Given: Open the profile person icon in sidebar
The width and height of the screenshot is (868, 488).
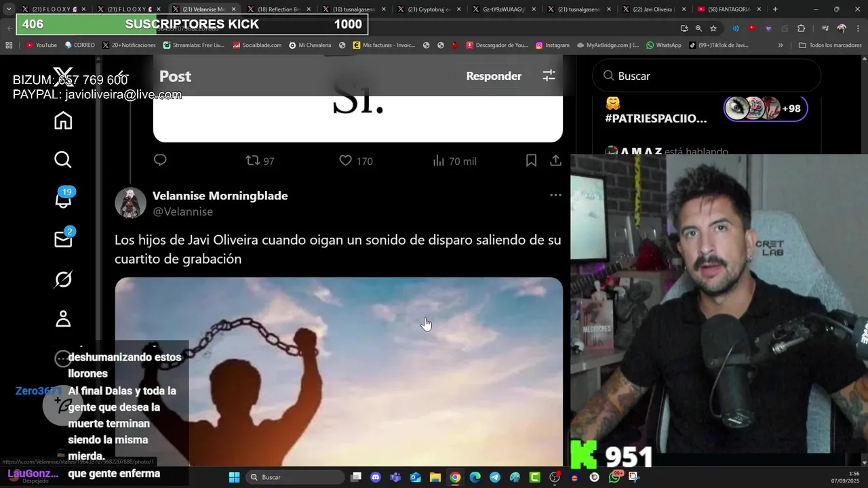Looking at the screenshot, I should tap(63, 319).
